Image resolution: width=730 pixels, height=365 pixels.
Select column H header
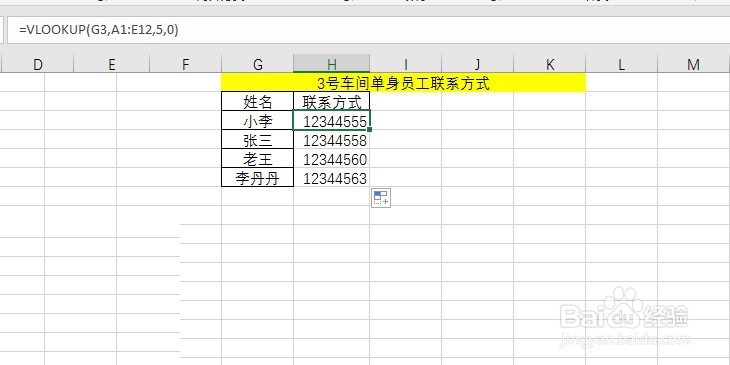pos(331,64)
